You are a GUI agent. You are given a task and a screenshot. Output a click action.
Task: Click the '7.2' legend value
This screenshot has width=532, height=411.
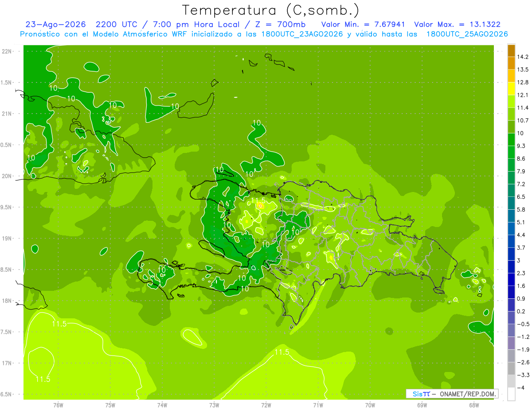coord(522,184)
